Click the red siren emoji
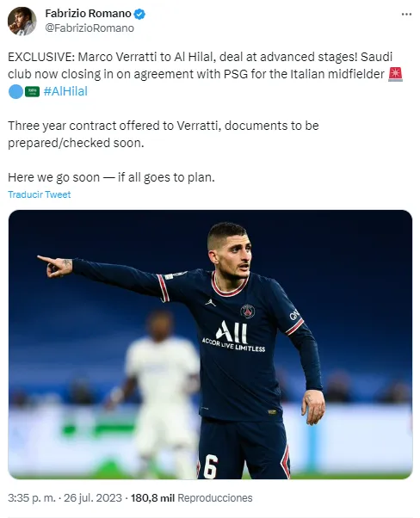This screenshot has width=420, height=518. click(x=395, y=74)
